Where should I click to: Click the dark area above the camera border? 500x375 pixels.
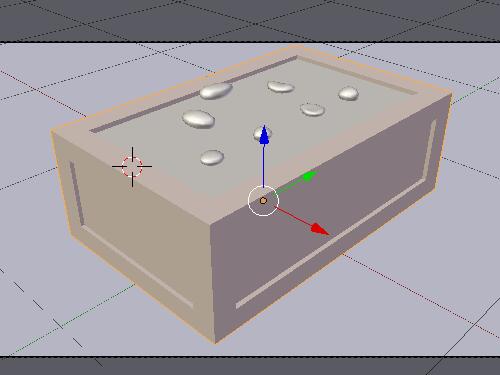250,20
